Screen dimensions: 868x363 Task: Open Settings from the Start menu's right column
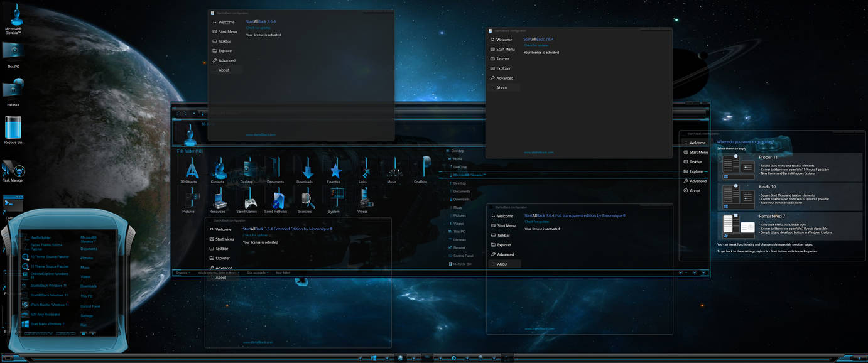(x=87, y=315)
